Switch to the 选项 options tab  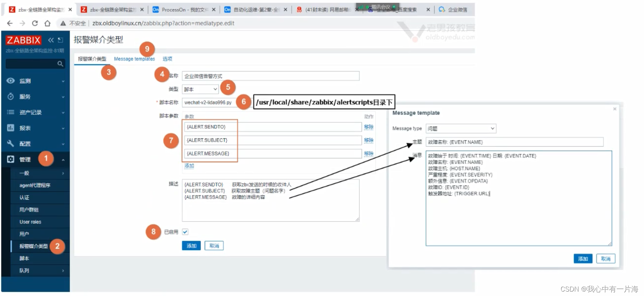point(167,59)
